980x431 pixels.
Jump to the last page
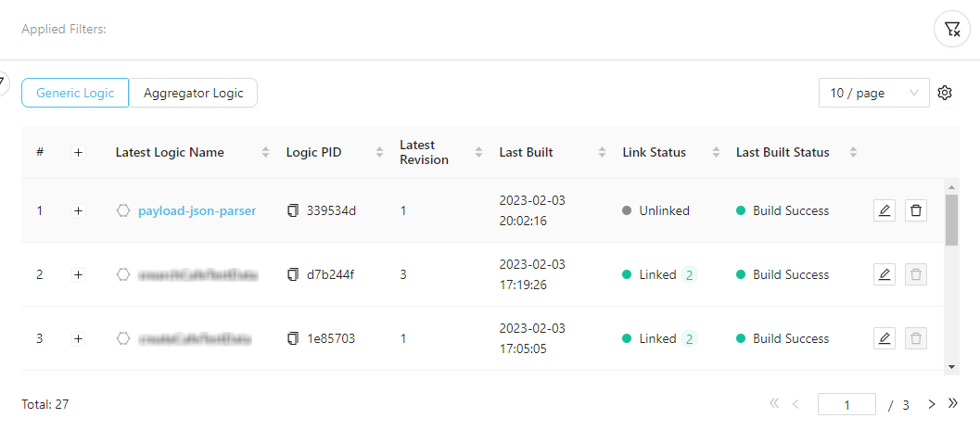(x=952, y=404)
